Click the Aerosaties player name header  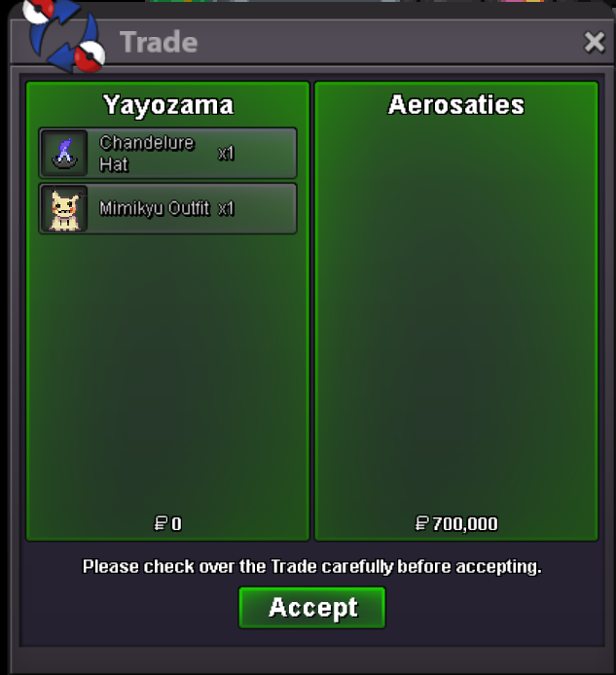click(x=456, y=105)
